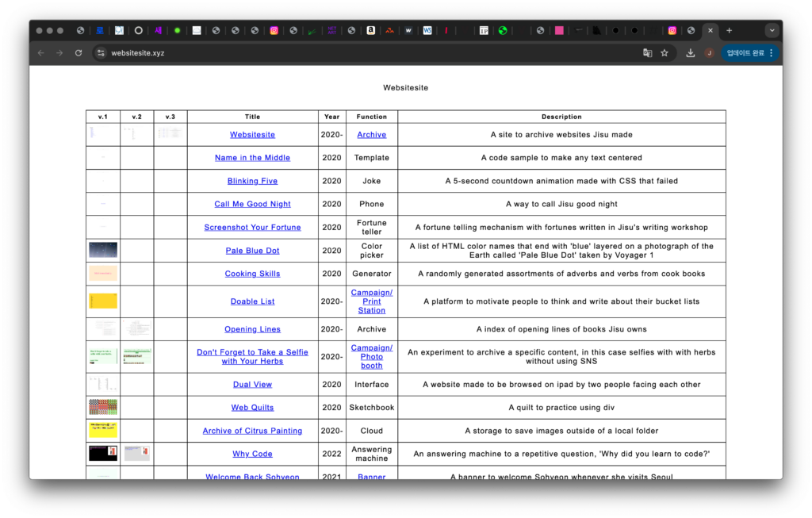
Task: Open the Web Quilts link
Action: pyautogui.click(x=252, y=408)
